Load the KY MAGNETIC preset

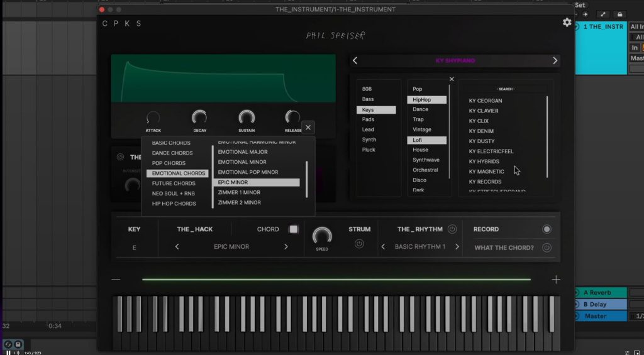486,172
